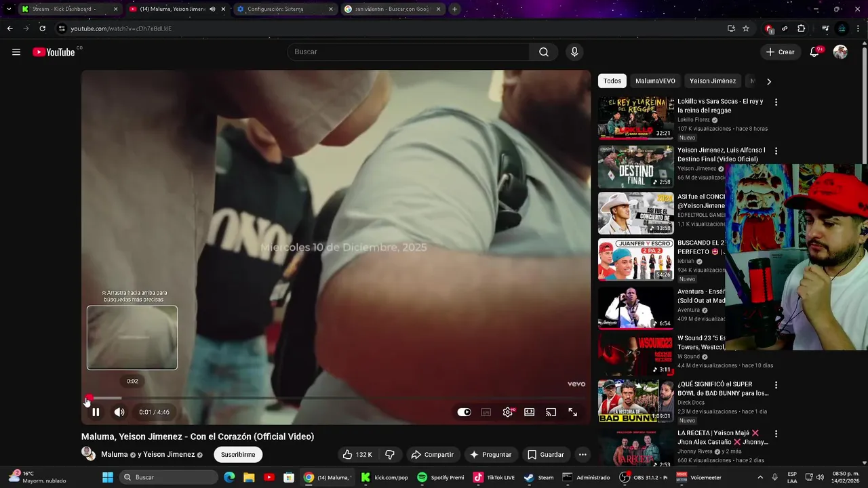Select the MalumaVEVO filter chip
The width and height of the screenshot is (868, 488).
[x=655, y=81]
